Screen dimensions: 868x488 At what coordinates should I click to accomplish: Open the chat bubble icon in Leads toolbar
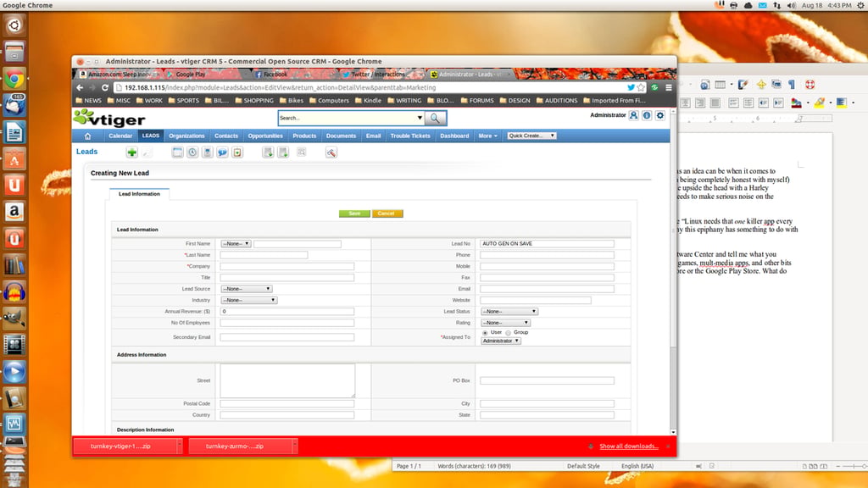[222, 152]
